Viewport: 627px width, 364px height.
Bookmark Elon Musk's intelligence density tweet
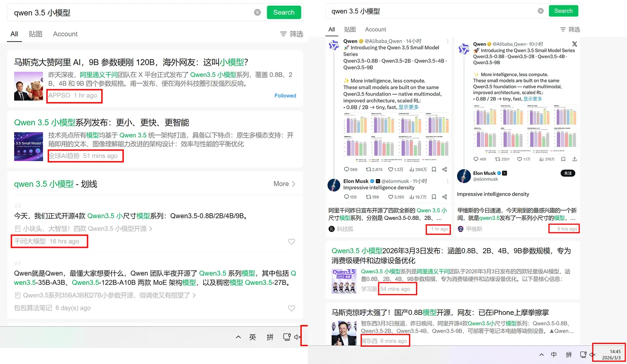point(434,197)
